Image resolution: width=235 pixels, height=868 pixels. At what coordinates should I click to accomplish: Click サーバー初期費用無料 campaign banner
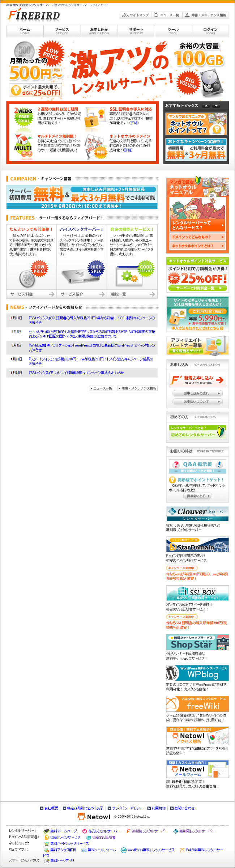pos(82,197)
